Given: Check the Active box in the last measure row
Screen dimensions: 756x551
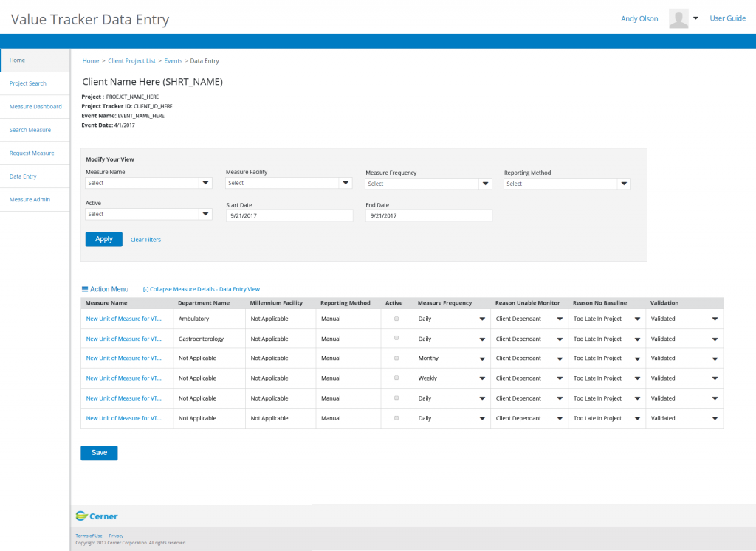Looking at the screenshot, I should point(396,417).
